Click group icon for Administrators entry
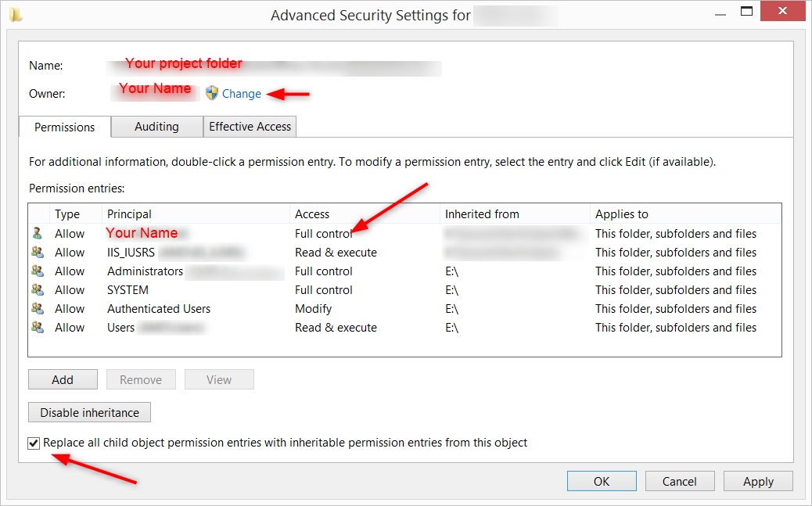This screenshot has height=506, width=812. pos(37,271)
